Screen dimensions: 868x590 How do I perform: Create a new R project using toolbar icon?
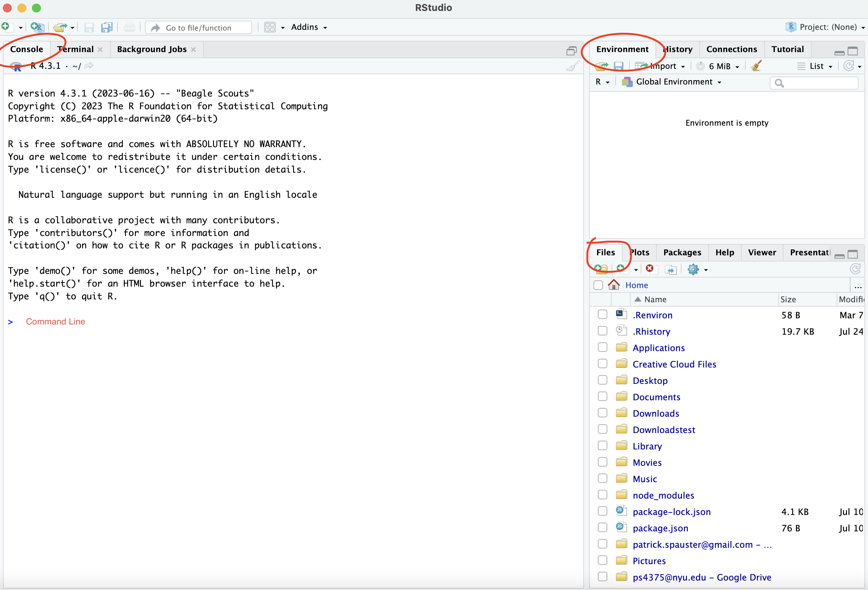point(36,27)
